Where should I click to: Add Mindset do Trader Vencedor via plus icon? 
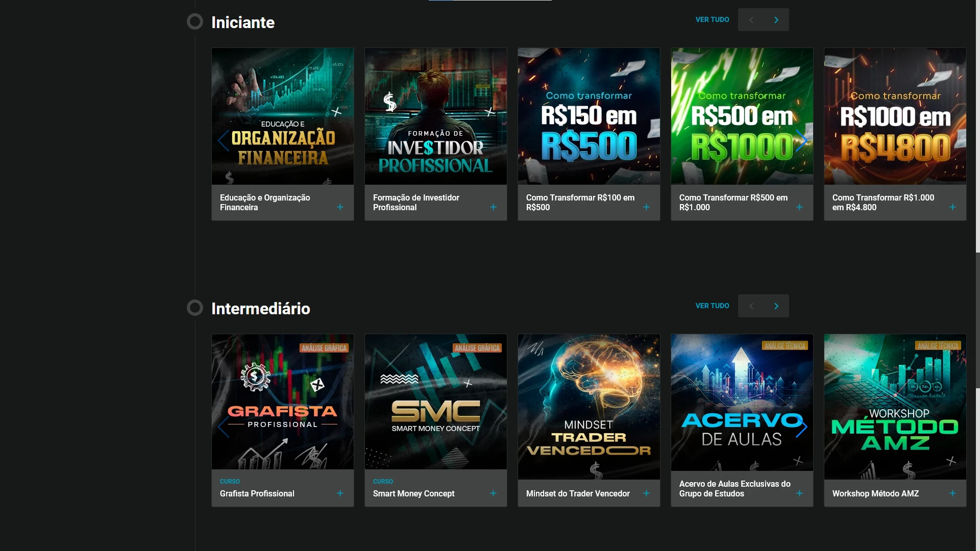[x=646, y=493]
